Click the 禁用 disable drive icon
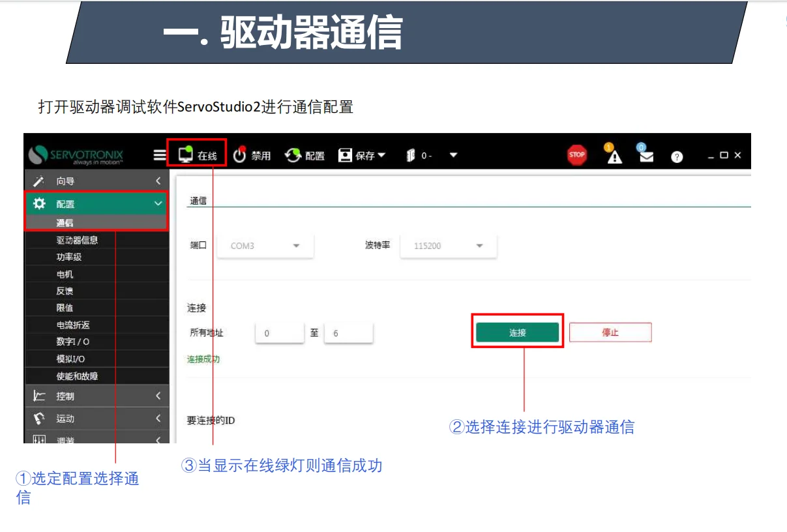Image resolution: width=787 pixels, height=532 pixels. tap(240, 155)
